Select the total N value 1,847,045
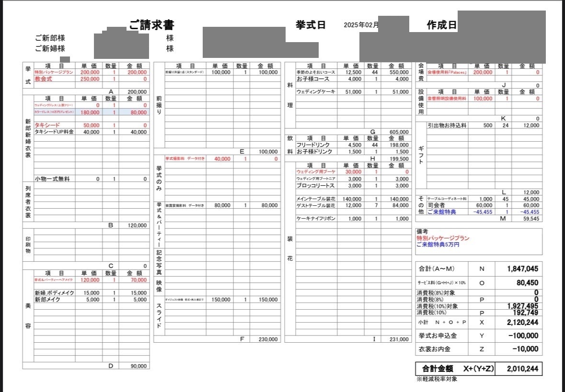 [x=523, y=269]
